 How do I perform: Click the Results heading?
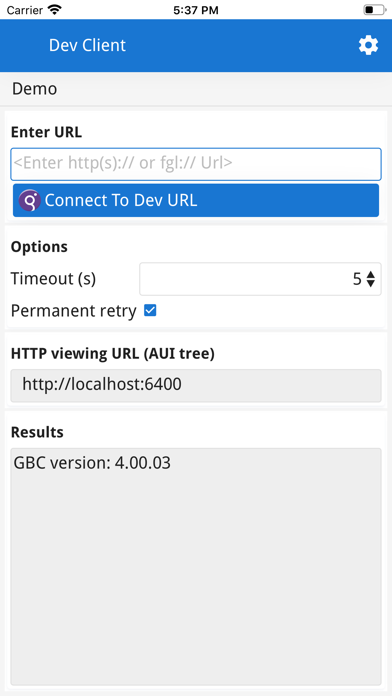37,432
